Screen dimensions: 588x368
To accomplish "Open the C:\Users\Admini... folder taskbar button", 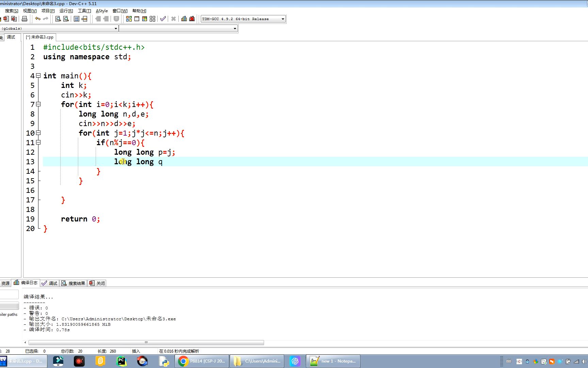I will [x=257, y=361].
